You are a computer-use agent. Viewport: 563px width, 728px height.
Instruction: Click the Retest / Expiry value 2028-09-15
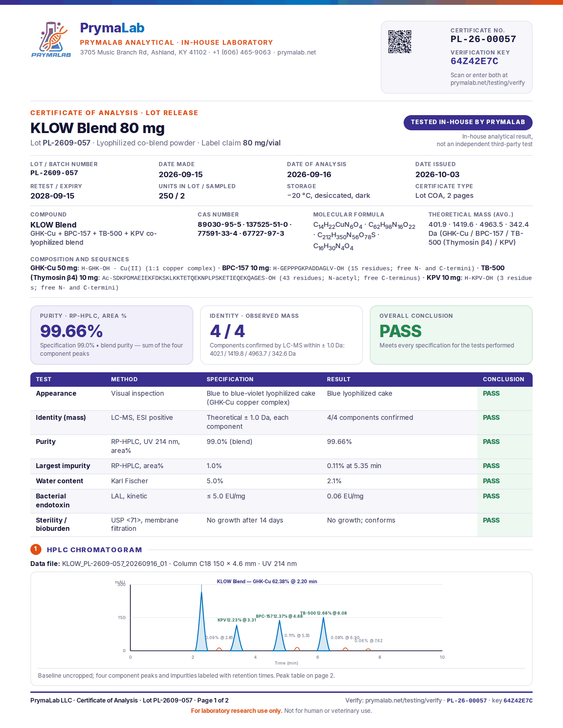tap(52, 196)
